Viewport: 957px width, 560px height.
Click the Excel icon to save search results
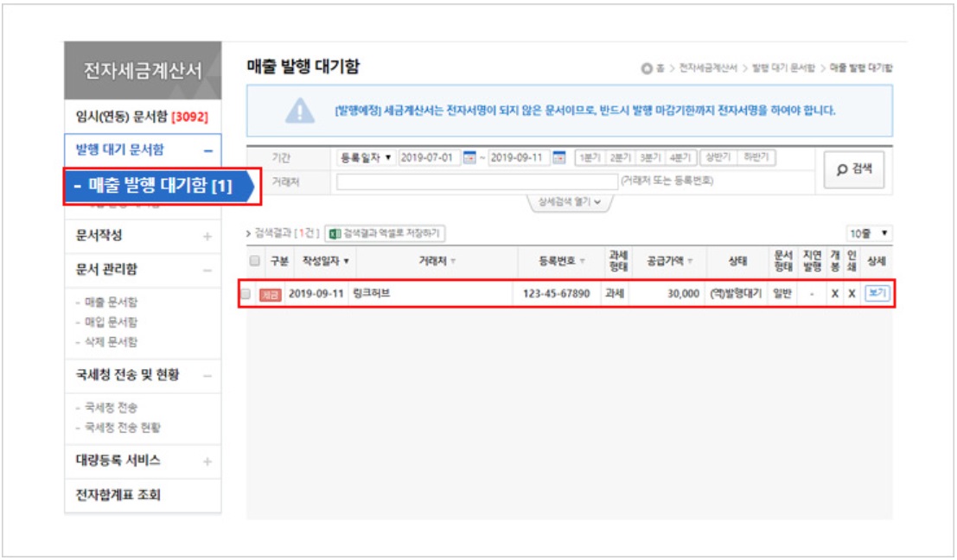pyautogui.click(x=335, y=233)
